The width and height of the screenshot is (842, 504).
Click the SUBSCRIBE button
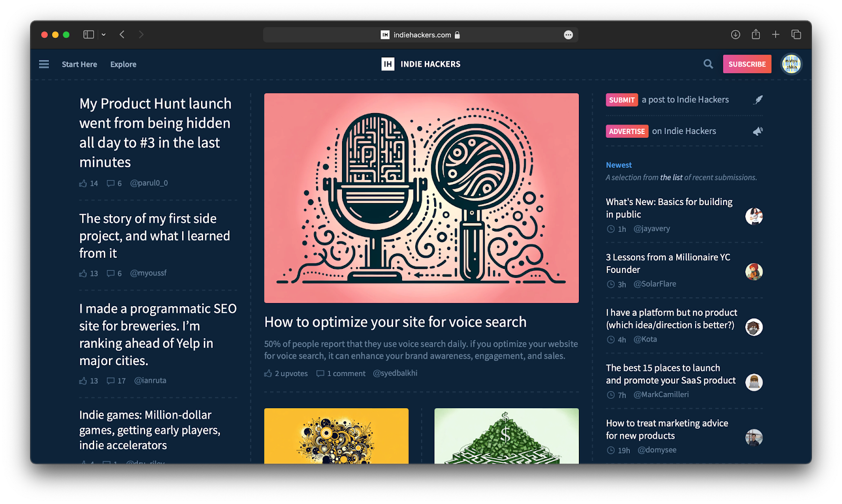[x=747, y=64]
